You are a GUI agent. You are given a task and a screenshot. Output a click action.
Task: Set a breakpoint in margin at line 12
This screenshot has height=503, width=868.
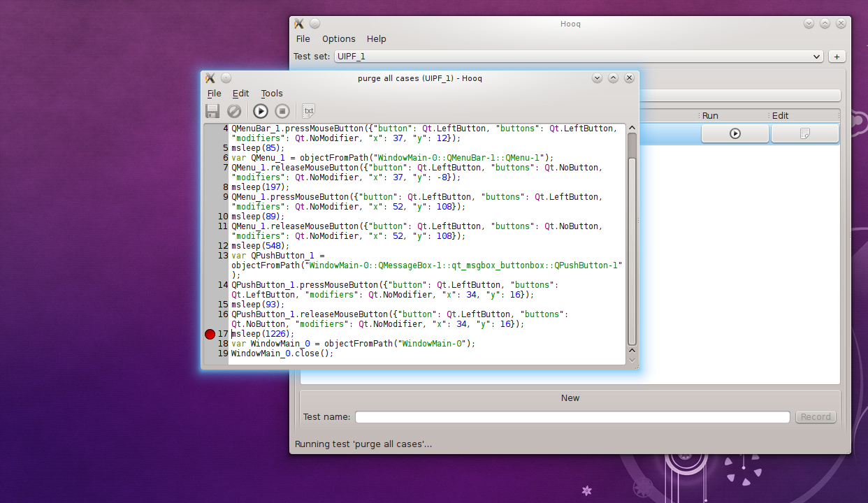click(x=210, y=246)
